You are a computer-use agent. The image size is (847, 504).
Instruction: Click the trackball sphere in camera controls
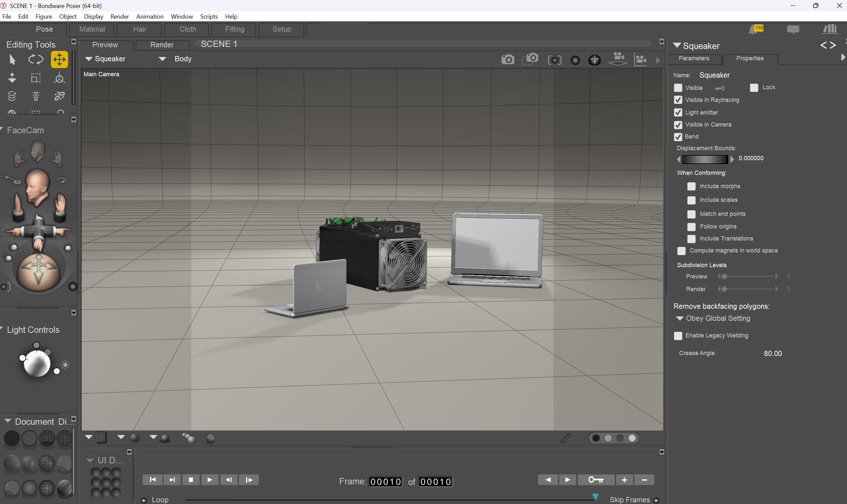[x=38, y=273]
